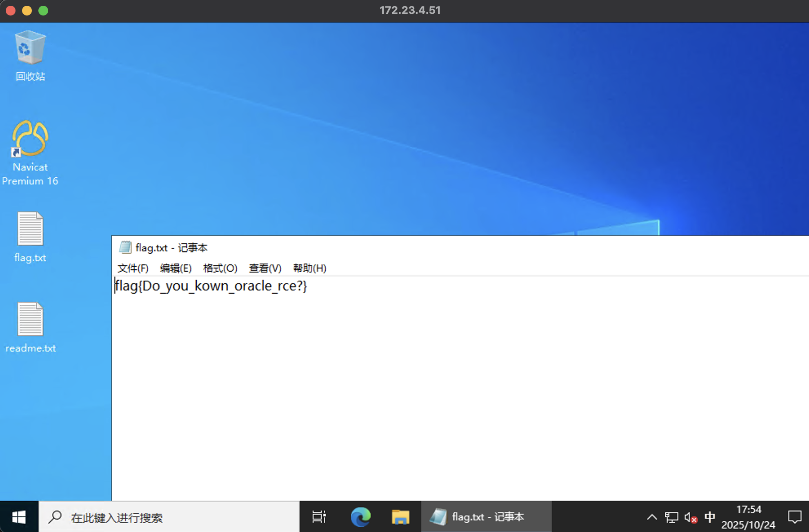Image resolution: width=809 pixels, height=532 pixels.
Task: Open the notification center icon
Action: coord(794,517)
